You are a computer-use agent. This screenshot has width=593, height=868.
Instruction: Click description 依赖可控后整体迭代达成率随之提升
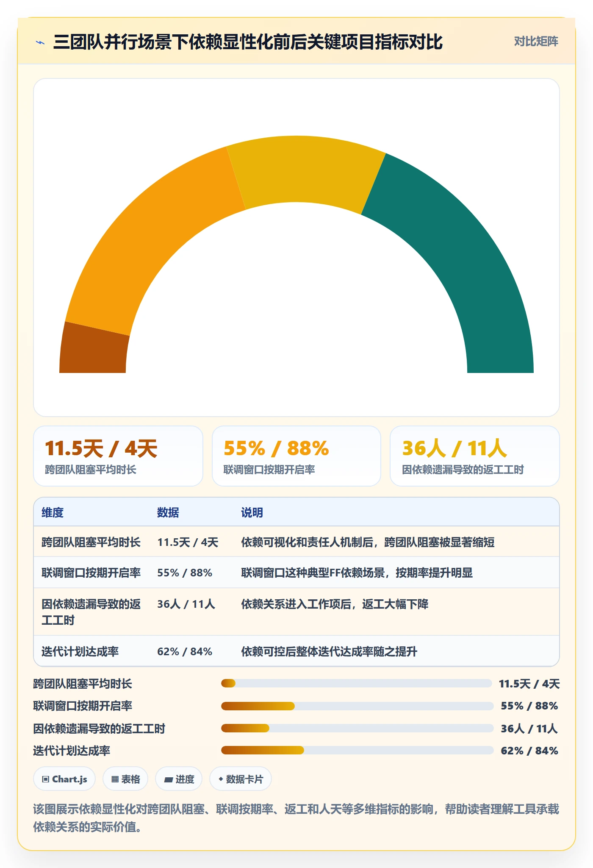pyautogui.click(x=329, y=651)
